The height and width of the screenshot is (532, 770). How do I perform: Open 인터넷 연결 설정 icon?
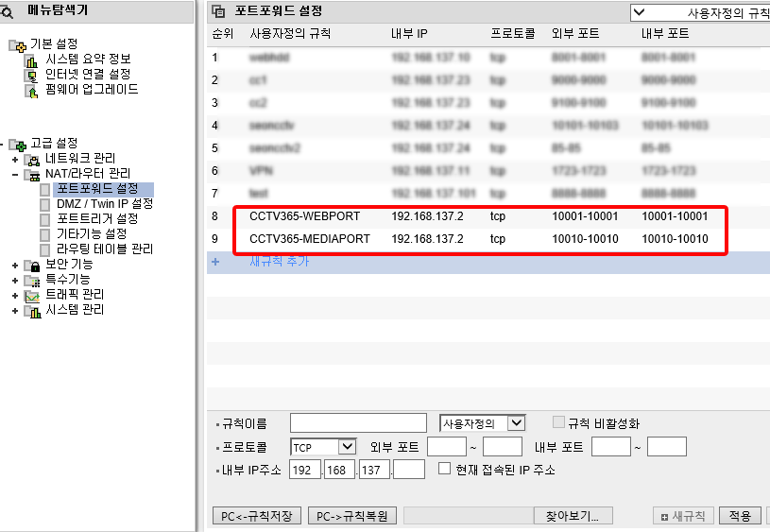pyautogui.click(x=30, y=75)
